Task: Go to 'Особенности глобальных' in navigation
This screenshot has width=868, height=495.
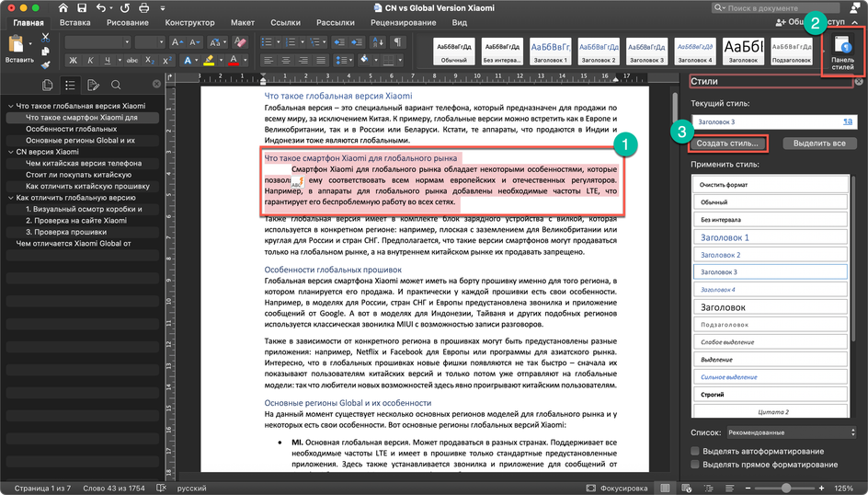Action: pos(72,129)
